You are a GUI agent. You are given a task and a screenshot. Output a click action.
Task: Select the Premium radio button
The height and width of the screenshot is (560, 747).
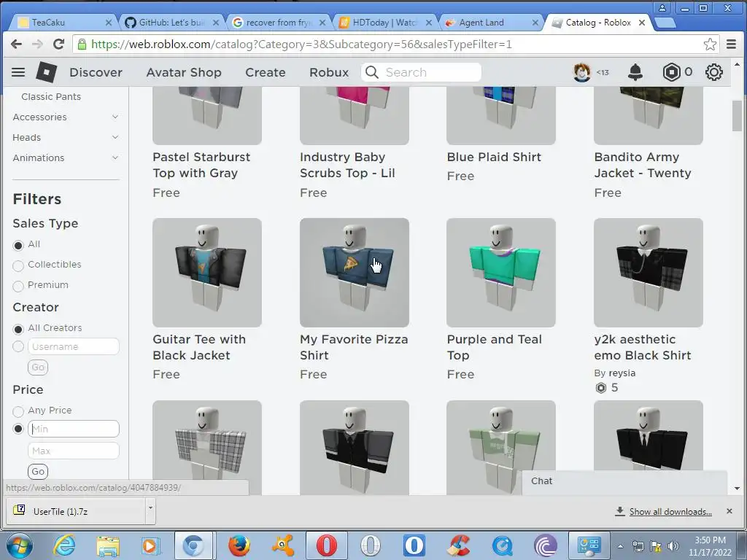point(18,286)
